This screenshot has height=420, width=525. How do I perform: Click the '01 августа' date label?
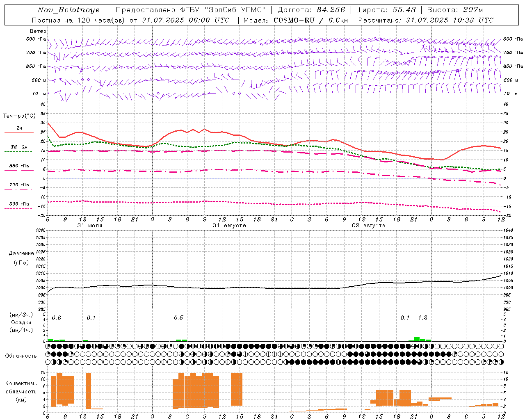(x=229, y=226)
